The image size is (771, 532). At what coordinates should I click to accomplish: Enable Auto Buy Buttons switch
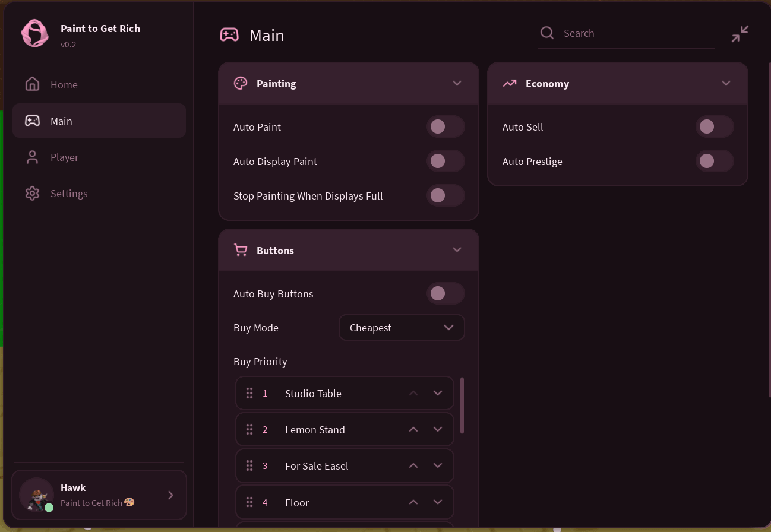pos(445,293)
